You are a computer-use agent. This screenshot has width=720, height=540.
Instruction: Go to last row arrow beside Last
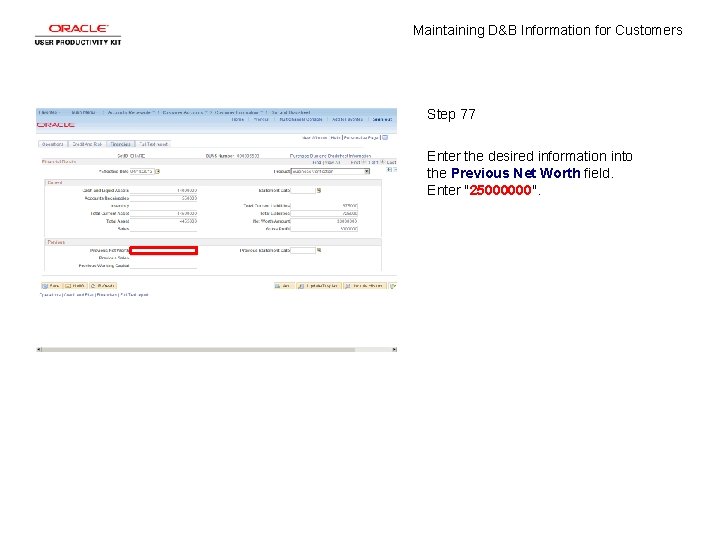point(382,162)
